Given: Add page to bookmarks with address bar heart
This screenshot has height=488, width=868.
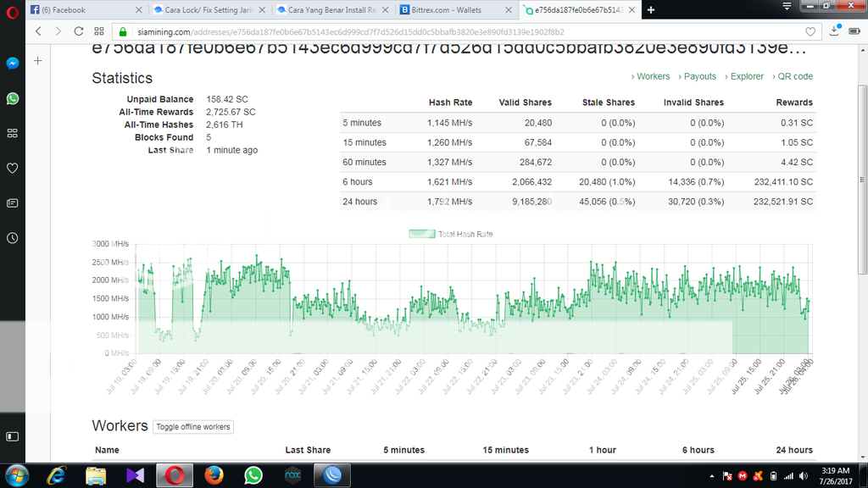Looking at the screenshot, I should [811, 31].
